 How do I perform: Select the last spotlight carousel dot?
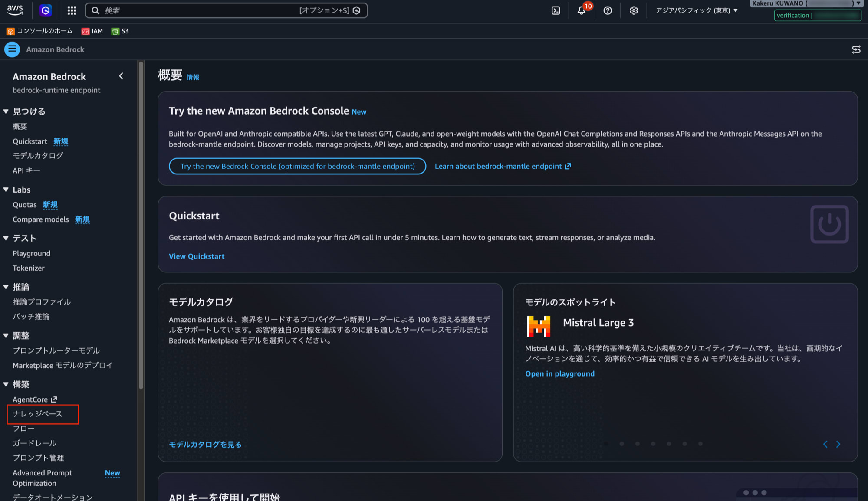[700, 444]
